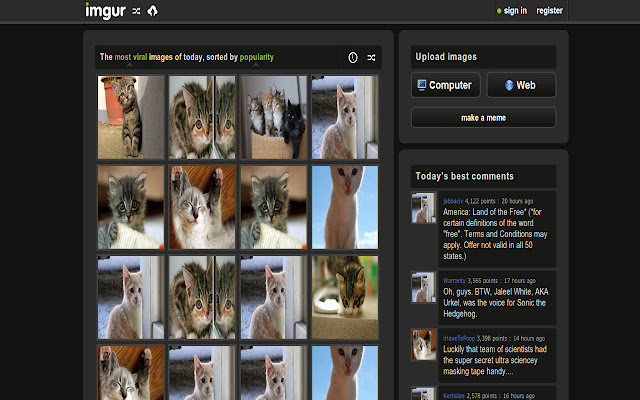Open the Warranty user profile link
The height and width of the screenshot is (400, 640).
(454, 281)
